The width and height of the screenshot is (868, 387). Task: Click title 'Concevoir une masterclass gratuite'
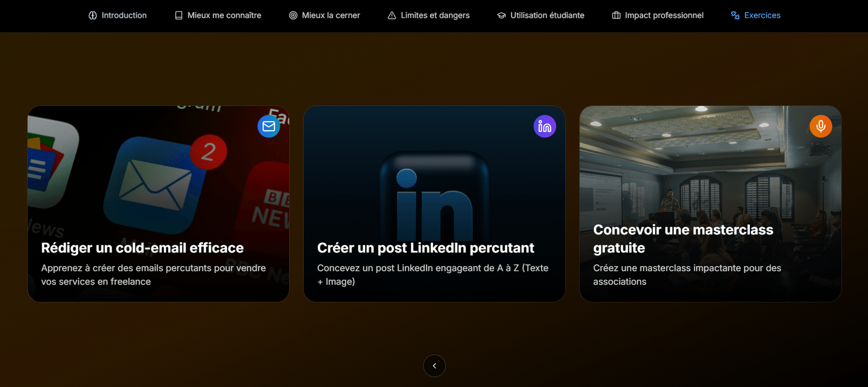(x=684, y=239)
